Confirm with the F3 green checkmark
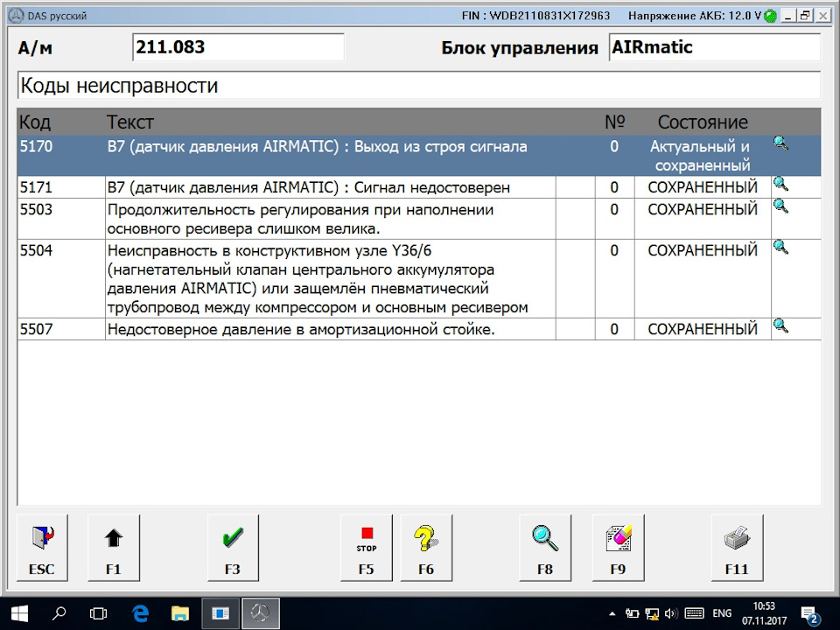The image size is (840, 630). coord(233,548)
